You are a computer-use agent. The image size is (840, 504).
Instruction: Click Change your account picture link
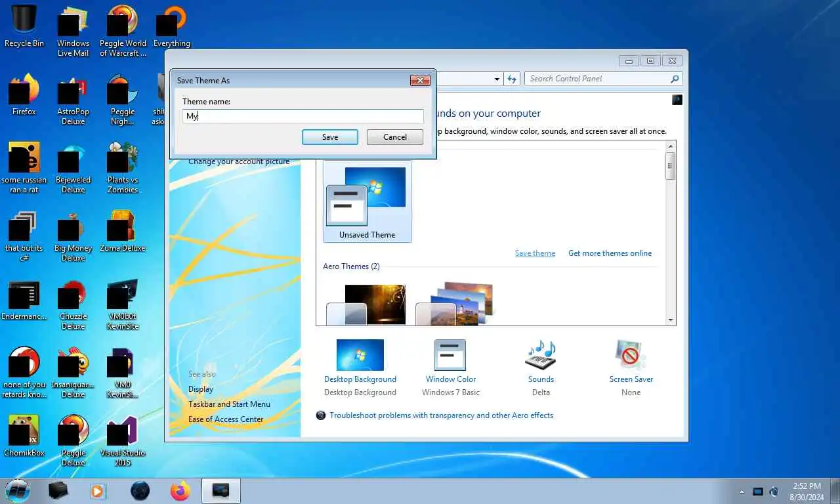(239, 162)
